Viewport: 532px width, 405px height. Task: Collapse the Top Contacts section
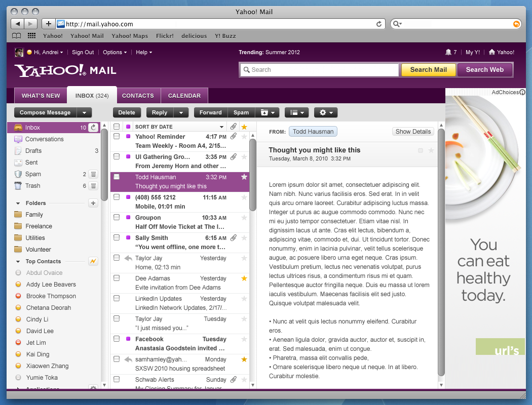pos(18,262)
